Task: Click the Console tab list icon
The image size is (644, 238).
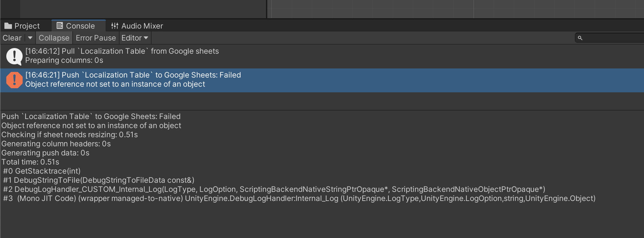Action: click(x=59, y=26)
